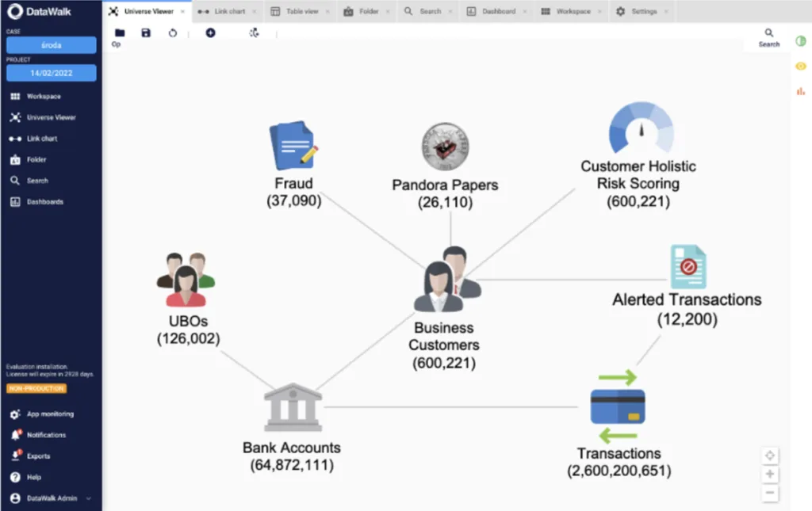Click the layout arrangement toolbar icon
The image size is (812, 511).
[x=254, y=33]
